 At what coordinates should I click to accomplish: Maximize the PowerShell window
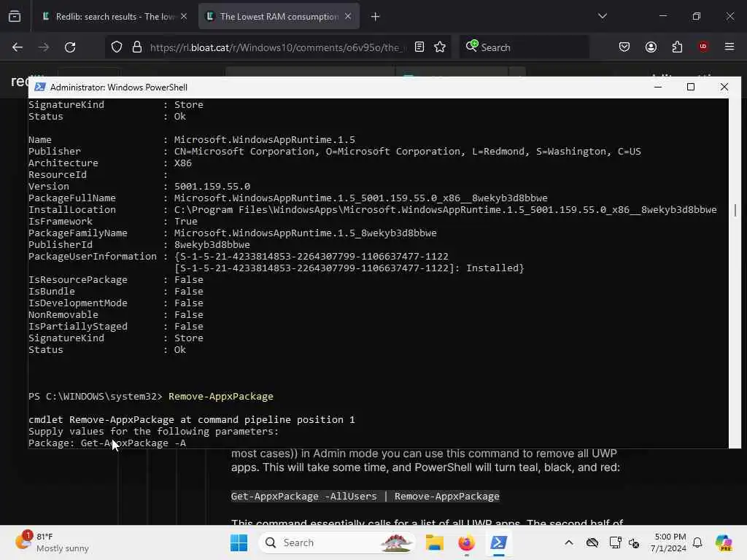(691, 87)
